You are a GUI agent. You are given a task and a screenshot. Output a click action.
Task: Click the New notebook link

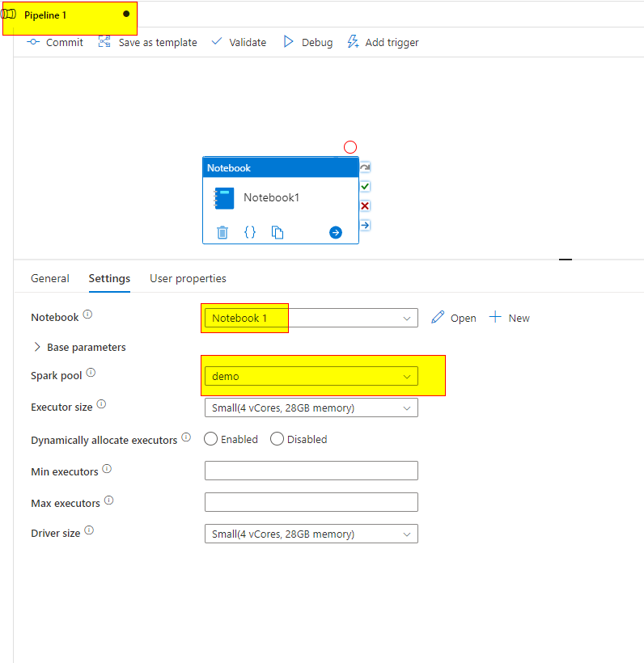point(519,318)
